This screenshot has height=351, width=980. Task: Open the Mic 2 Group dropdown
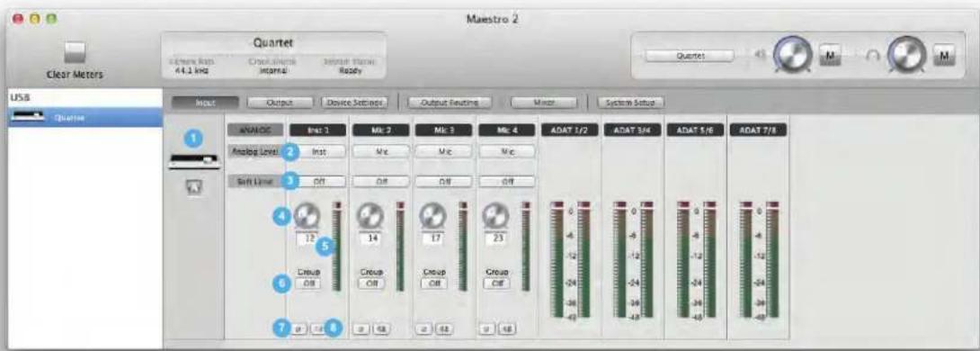pyautogui.click(x=371, y=283)
